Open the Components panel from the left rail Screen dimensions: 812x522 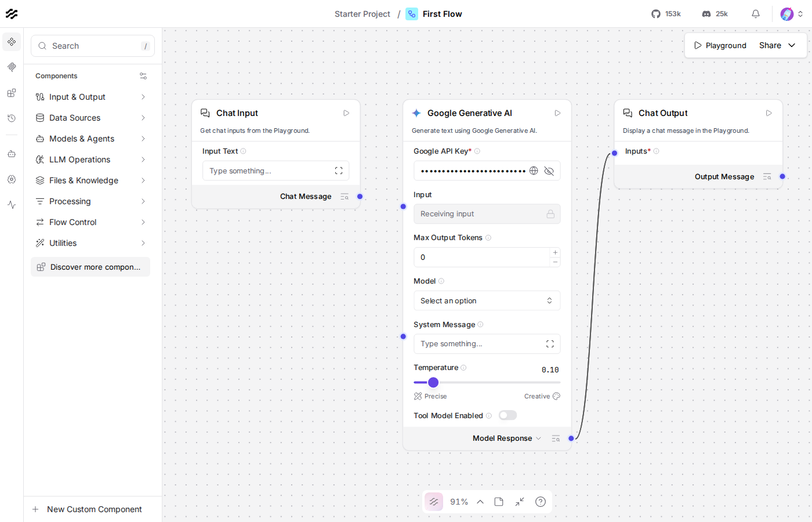12,42
